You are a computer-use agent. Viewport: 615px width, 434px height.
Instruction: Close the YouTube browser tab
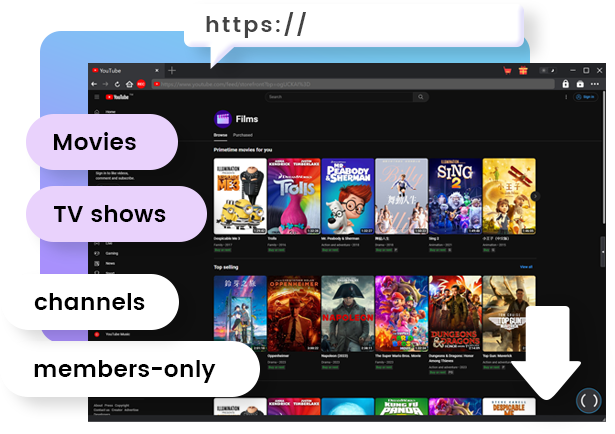(157, 71)
